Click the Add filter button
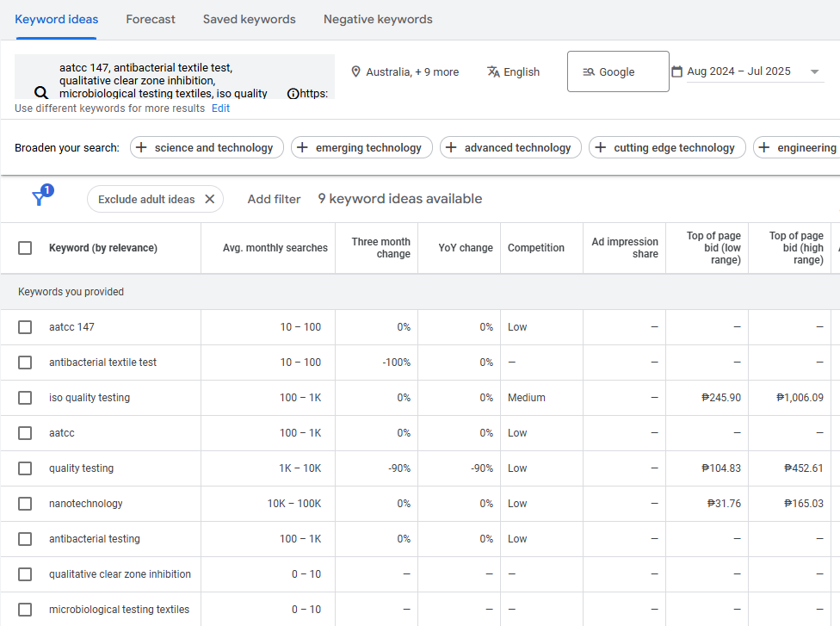Screen dimensions: 840x626 click(274, 199)
